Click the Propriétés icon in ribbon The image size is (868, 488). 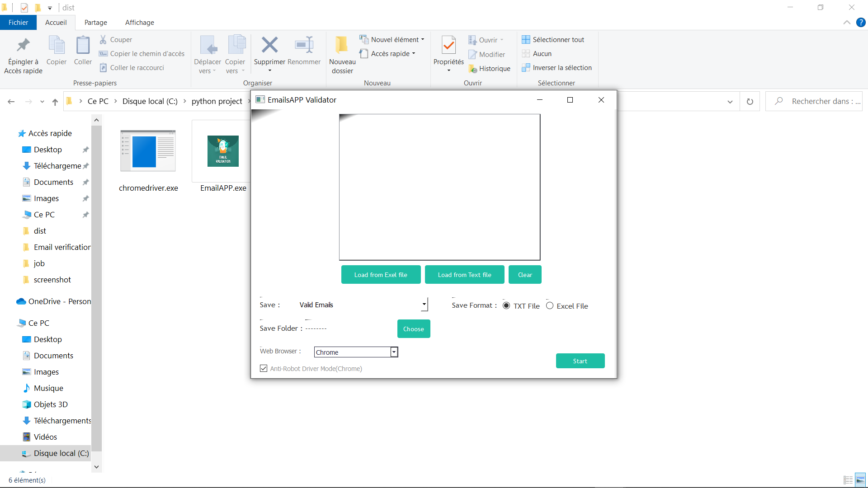(448, 45)
